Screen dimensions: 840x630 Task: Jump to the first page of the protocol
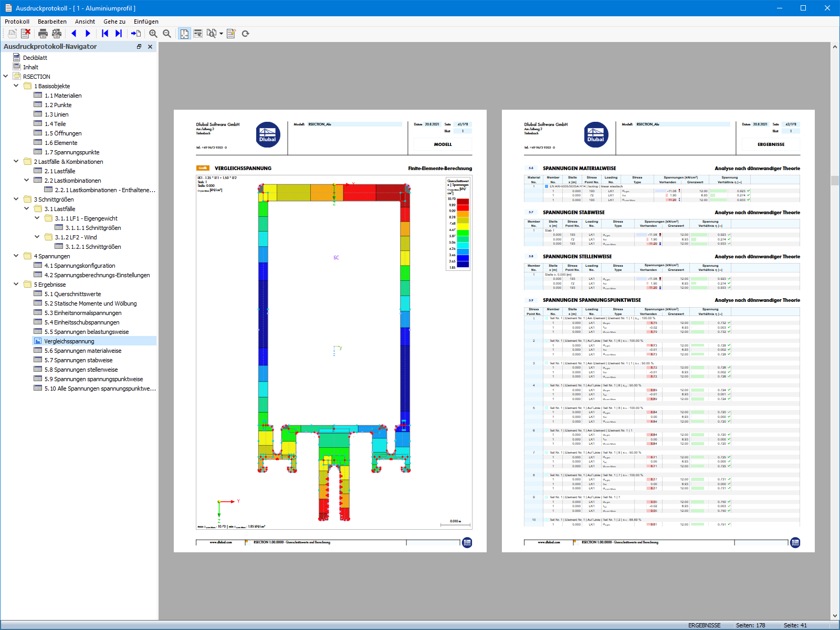(105, 34)
